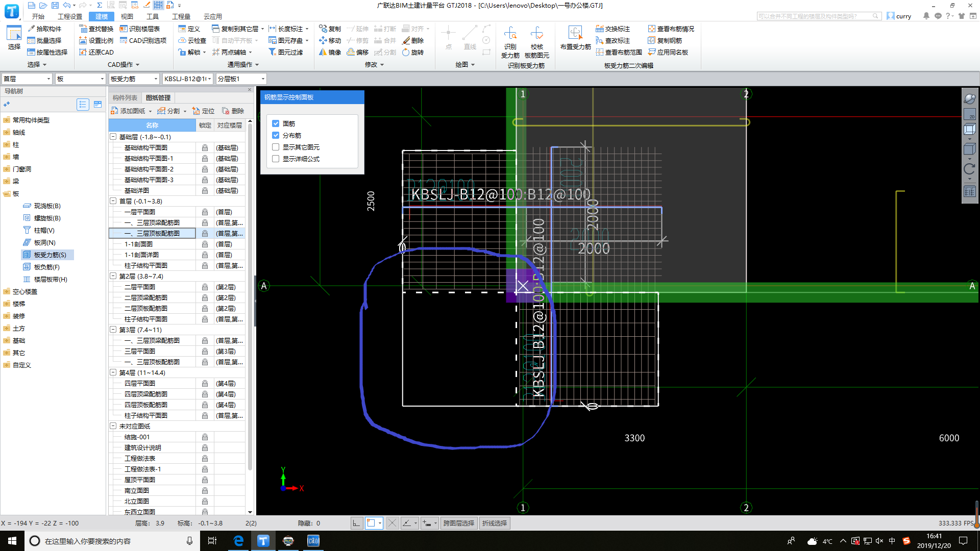Click 查看布筋情况 view rebar layout
The image size is (980, 551).
click(x=671, y=29)
